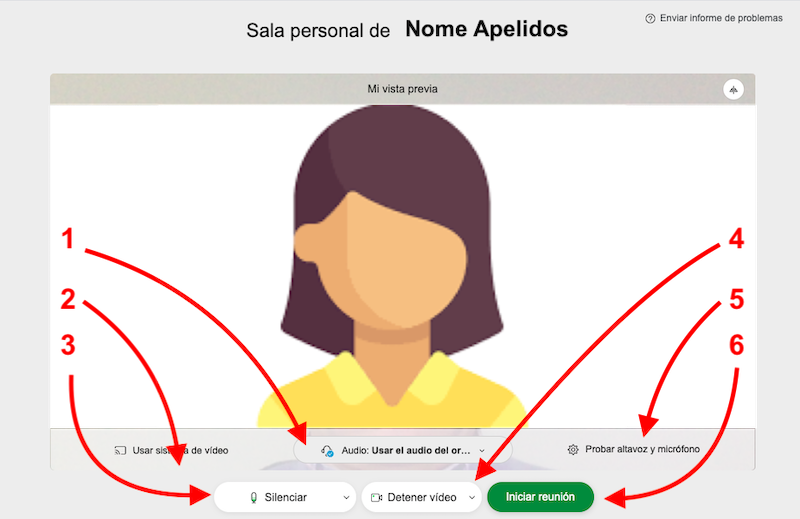Screen dimensions: 800x519
Task: Click the mirror view icon in preview header
Action: point(735,90)
